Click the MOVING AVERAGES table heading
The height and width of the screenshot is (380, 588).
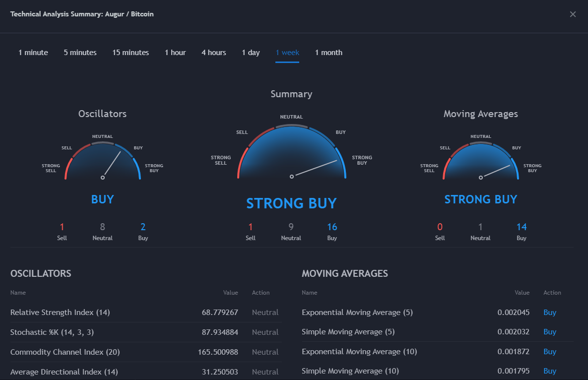pyautogui.click(x=345, y=273)
